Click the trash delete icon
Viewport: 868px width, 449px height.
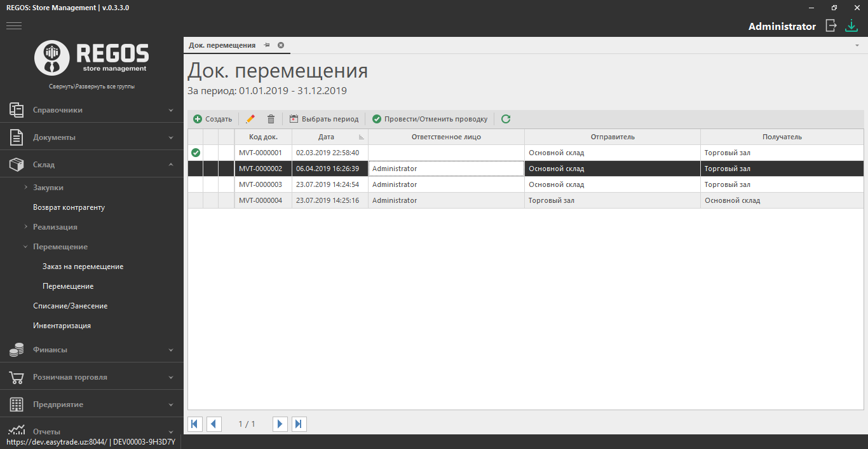coord(271,119)
